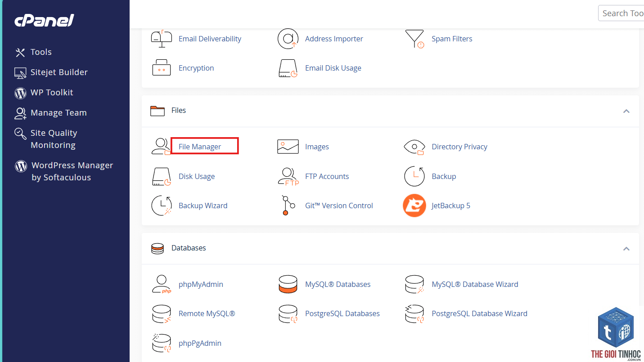Click the Remote MySQL icon
The image size is (644, 362).
[162, 314]
